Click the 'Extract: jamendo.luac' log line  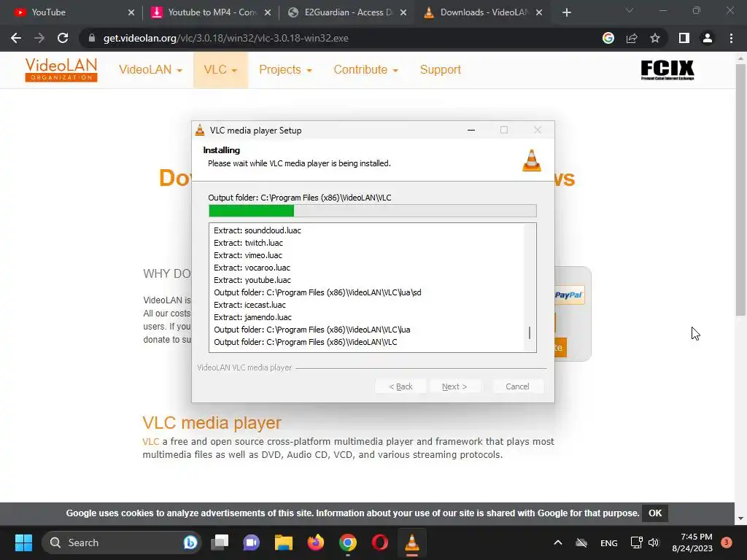(x=252, y=317)
